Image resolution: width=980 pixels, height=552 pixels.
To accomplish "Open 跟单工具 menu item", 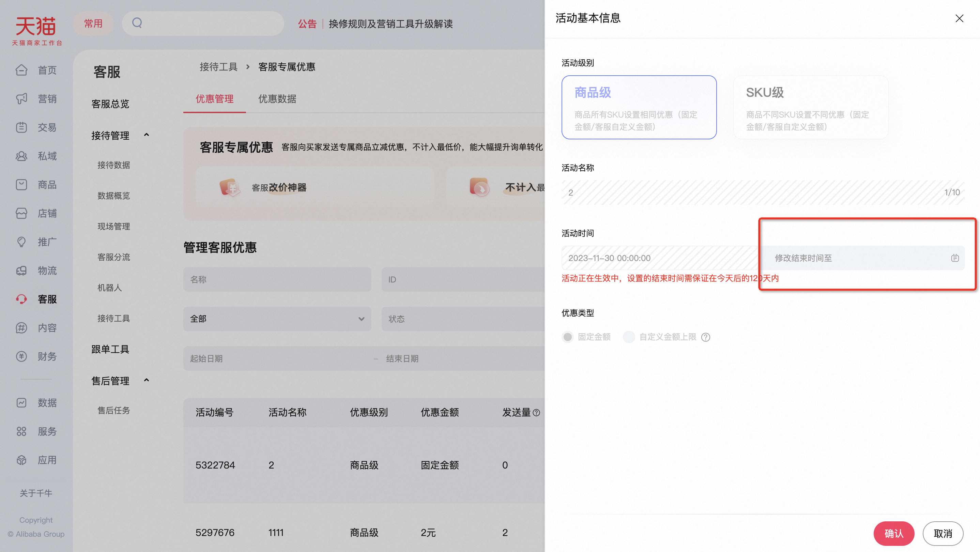I will click(110, 349).
